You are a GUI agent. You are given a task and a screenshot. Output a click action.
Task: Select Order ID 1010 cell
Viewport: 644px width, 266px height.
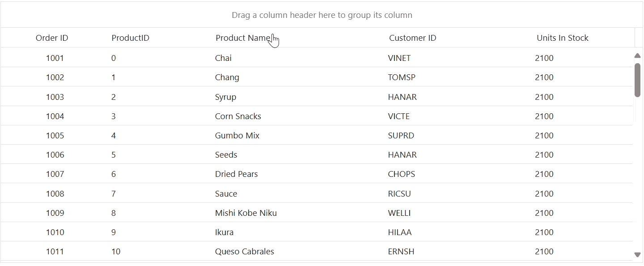(55, 232)
